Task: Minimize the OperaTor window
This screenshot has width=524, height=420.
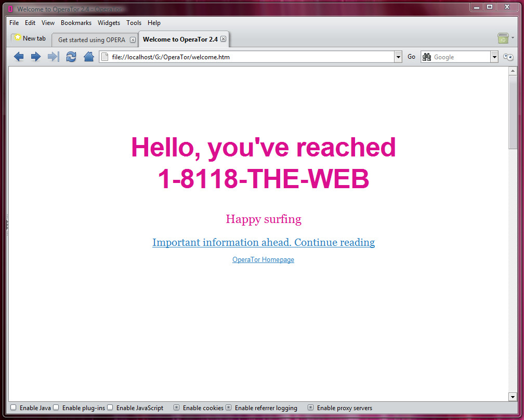Action: pyautogui.click(x=477, y=7)
